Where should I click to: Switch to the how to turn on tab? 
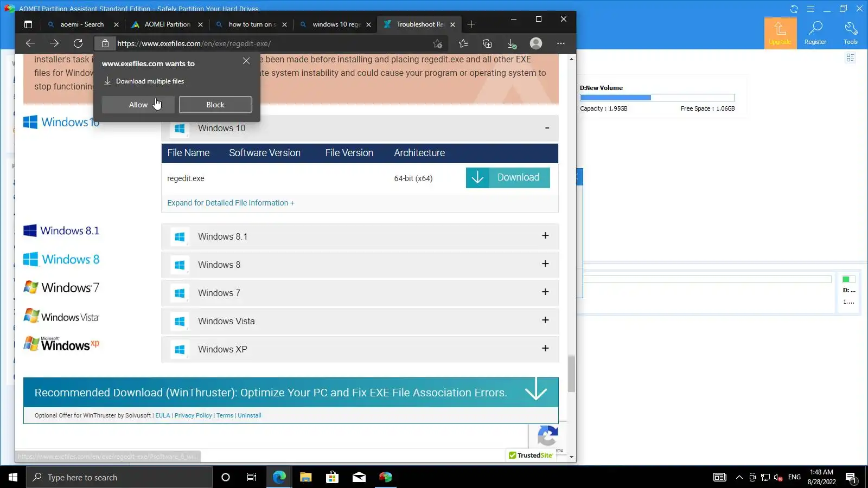252,24
